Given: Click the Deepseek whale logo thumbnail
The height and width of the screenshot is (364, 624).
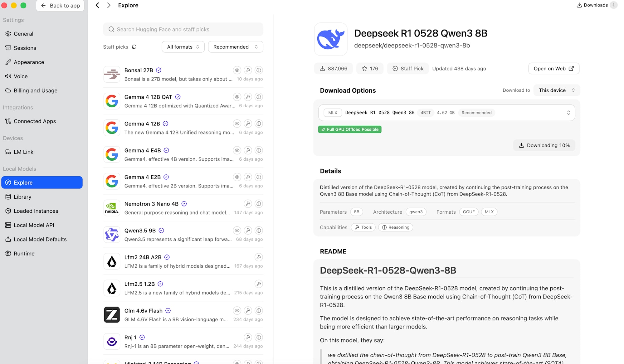Looking at the screenshot, I should (x=331, y=39).
